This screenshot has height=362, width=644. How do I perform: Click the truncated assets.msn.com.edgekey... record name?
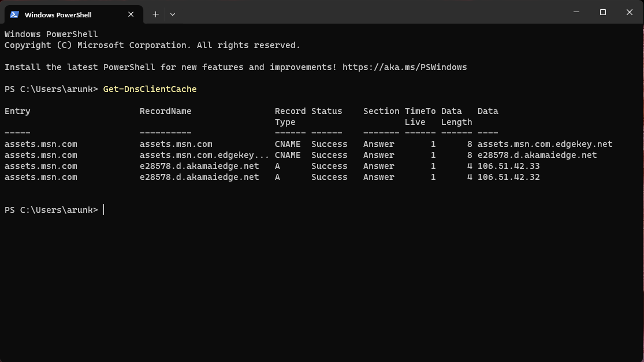click(x=204, y=155)
